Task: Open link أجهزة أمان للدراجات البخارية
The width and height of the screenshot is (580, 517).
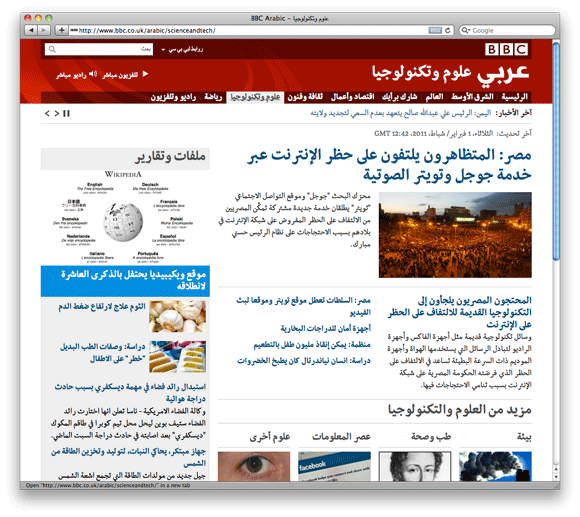Action: [x=326, y=328]
